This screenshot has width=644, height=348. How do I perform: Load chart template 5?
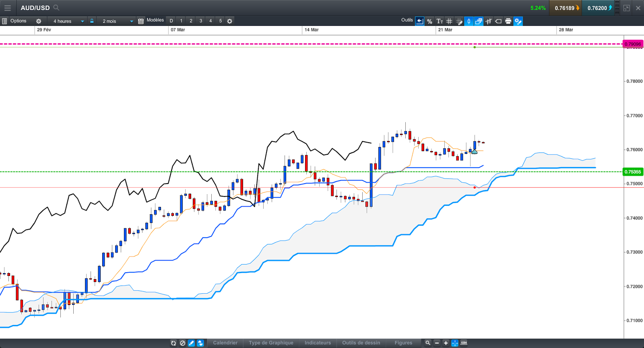(x=221, y=21)
